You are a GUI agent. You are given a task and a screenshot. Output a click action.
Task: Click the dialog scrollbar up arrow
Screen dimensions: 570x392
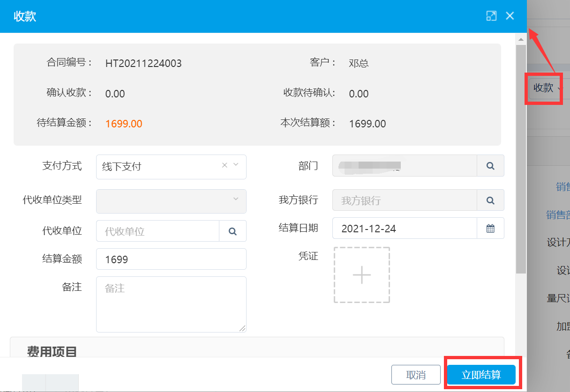point(521,39)
